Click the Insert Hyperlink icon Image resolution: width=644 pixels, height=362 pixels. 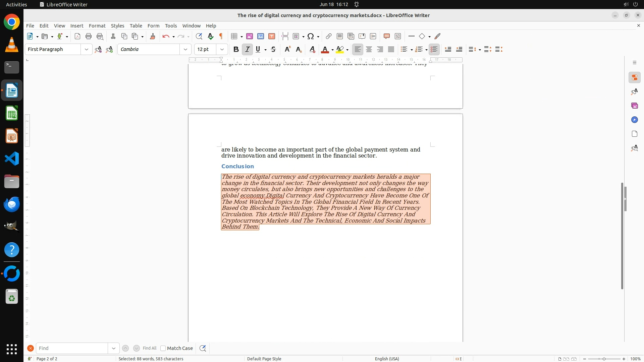pyautogui.click(x=329, y=36)
